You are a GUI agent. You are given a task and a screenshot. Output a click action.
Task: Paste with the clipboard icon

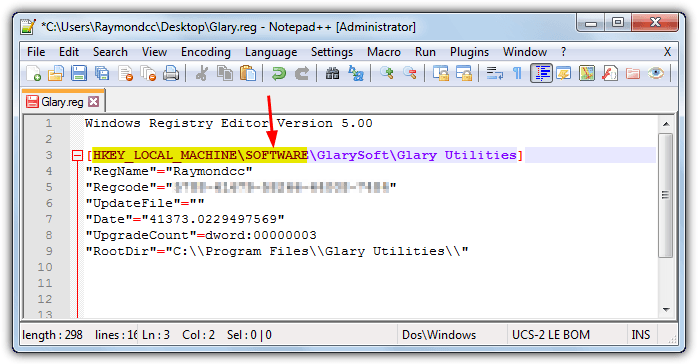[x=248, y=73]
